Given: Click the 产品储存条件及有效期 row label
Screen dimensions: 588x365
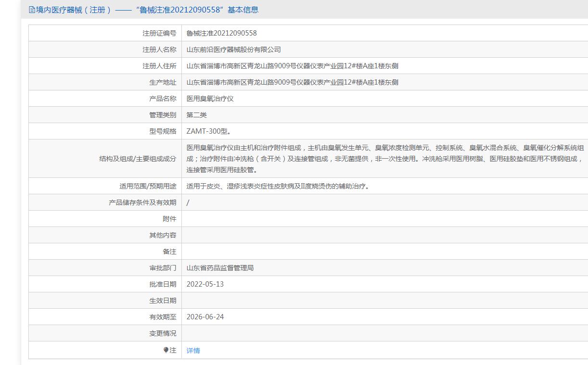Looking at the screenshot, I should tap(142, 202).
